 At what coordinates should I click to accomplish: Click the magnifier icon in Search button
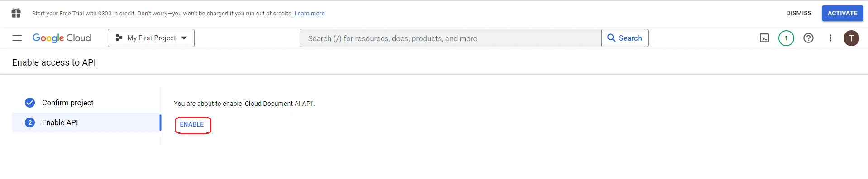[x=611, y=38]
